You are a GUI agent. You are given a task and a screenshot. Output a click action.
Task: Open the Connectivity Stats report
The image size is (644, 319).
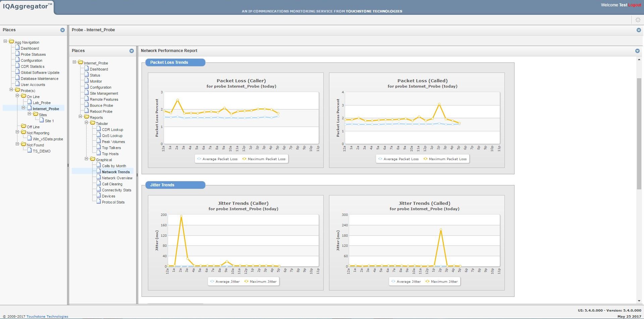tap(117, 190)
